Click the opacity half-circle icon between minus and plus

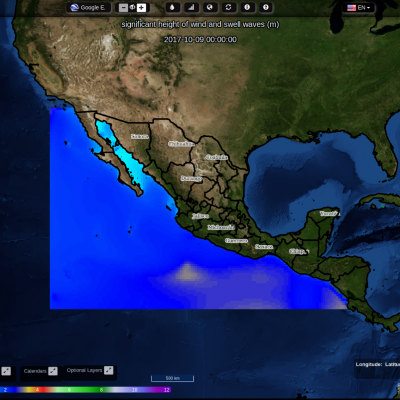(132, 7)
